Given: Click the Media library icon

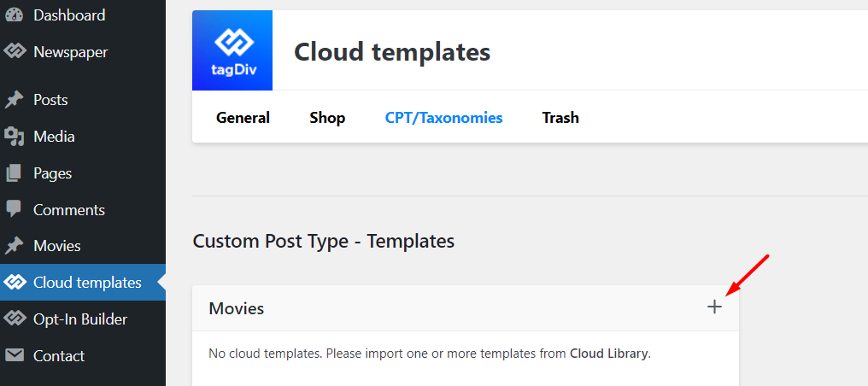Looking at the screenshot, I should tap(15, 137).
